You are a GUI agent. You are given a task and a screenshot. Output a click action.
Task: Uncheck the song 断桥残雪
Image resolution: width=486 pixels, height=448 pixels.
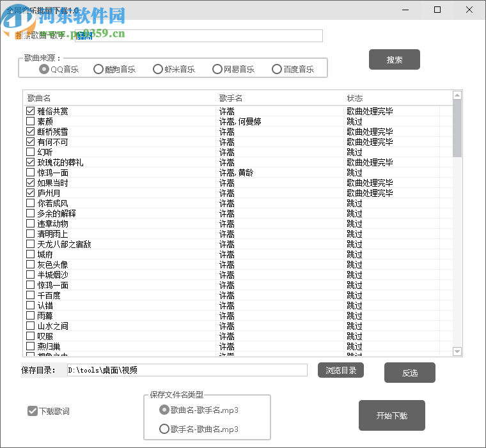pos(31,132)
